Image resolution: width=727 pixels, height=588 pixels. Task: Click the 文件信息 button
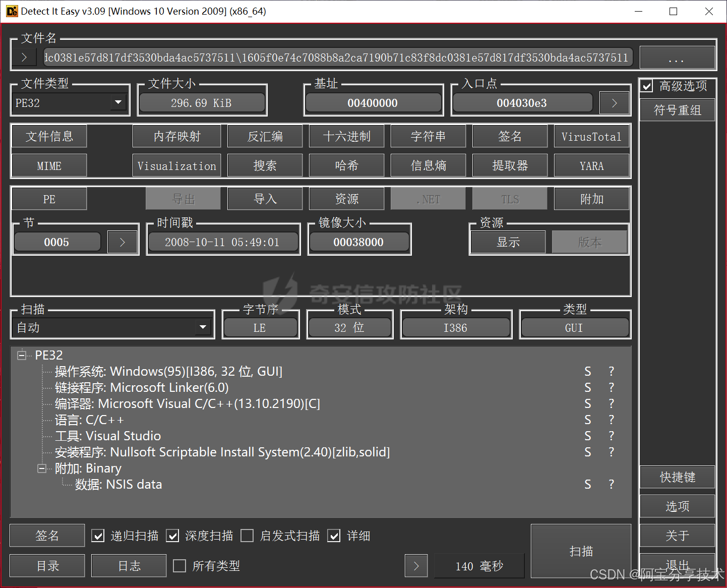[49, 136]
